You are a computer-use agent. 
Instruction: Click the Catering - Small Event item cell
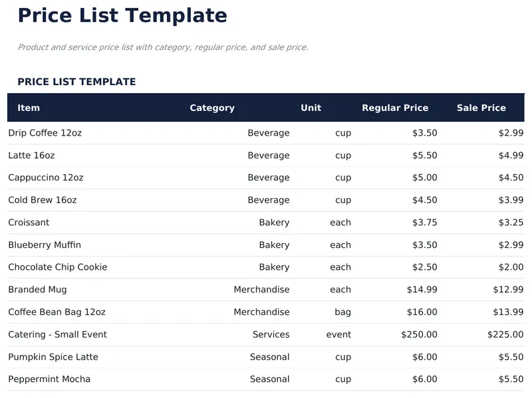click(x=57, y=334)
